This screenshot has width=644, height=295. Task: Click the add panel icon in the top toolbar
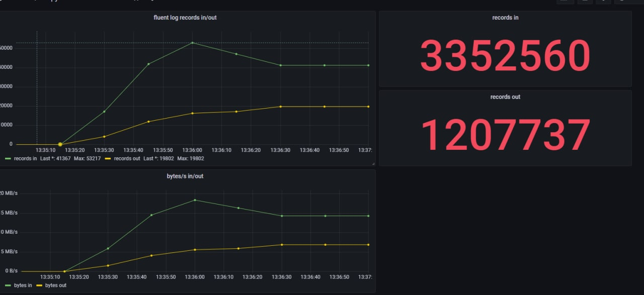click(x=565, y=2)
